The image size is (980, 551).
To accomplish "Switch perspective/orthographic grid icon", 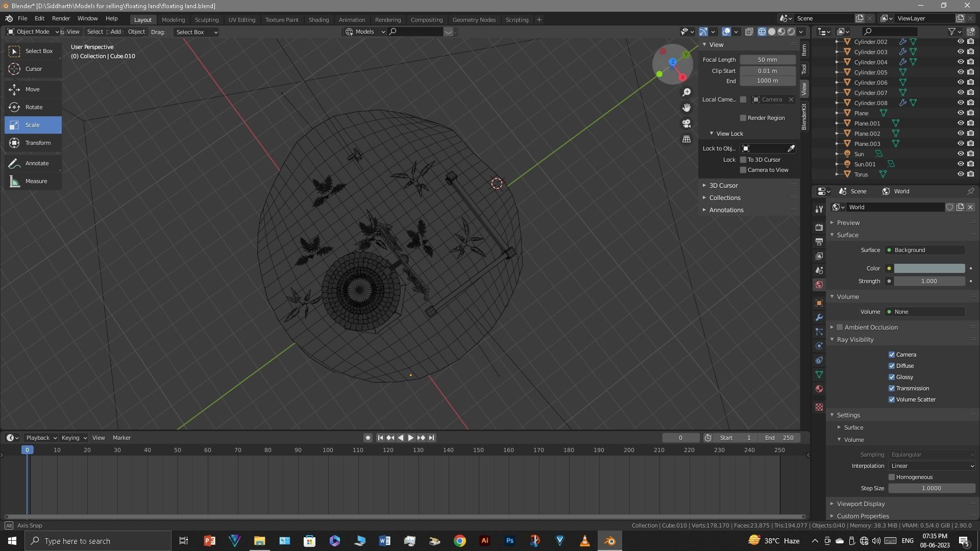I will 687,139.
